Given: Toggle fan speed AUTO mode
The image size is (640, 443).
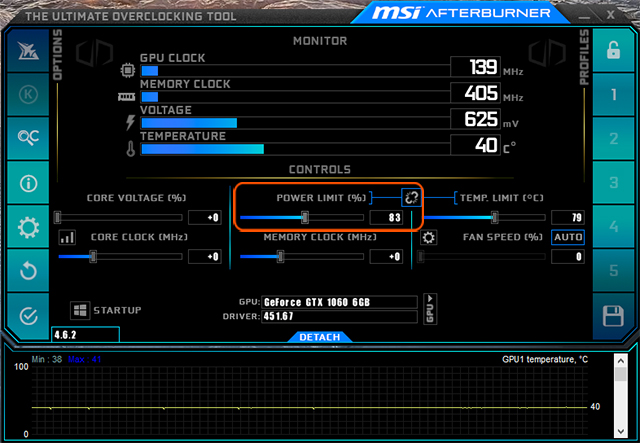Looking at the screenshot, I should click(x=568, y=237).
